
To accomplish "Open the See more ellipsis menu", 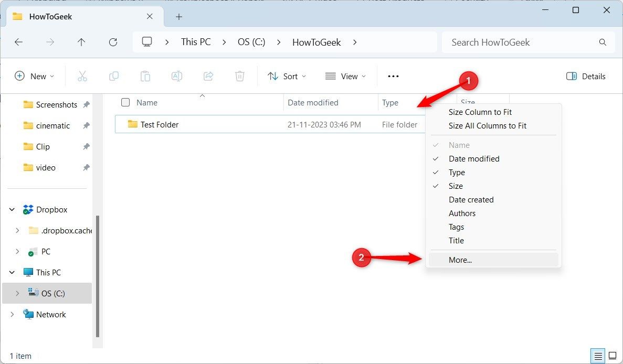I will (393, 76).
